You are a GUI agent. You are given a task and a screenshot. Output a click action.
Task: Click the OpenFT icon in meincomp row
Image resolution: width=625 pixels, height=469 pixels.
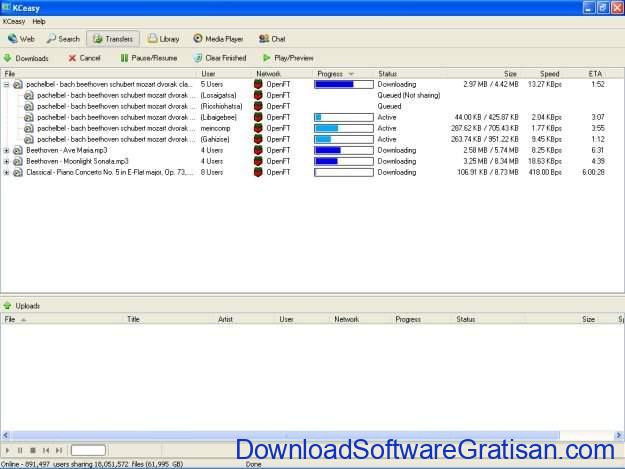coord(258,128)
